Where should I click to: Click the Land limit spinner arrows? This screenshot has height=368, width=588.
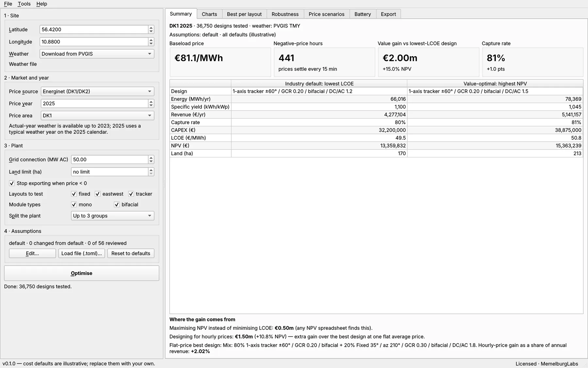151,172
